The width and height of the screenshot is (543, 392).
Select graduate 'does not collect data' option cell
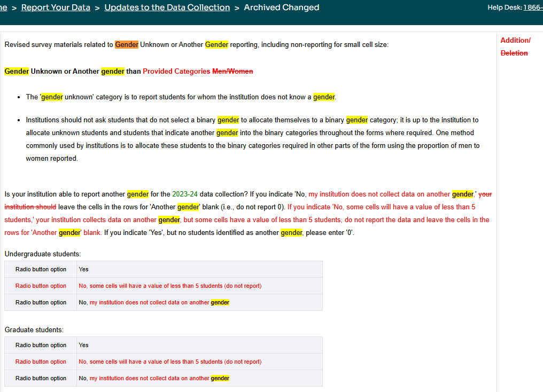(199, 378)
